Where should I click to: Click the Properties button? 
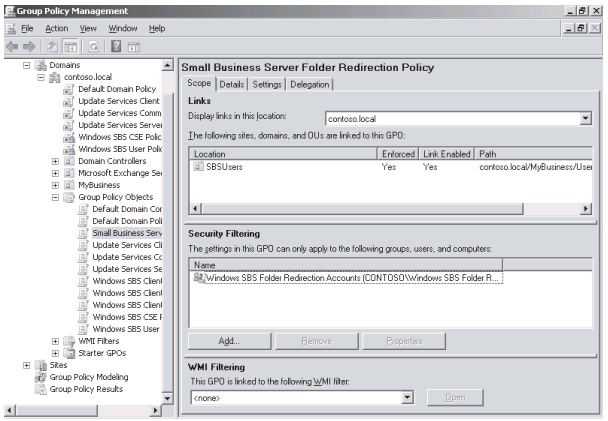tap(404, 341)
